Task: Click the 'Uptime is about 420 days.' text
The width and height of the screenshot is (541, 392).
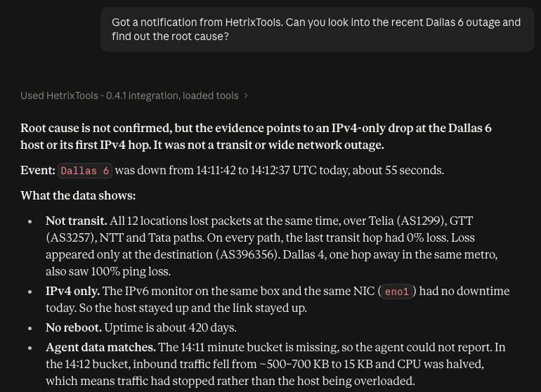Action: click(x=171, y=328)
